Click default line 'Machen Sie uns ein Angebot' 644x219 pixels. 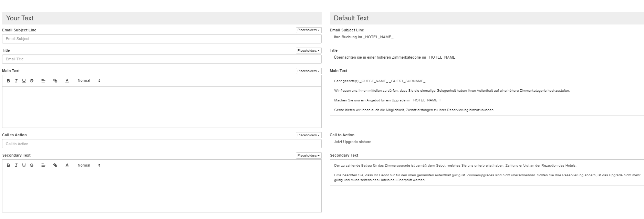tap(387, 100)
